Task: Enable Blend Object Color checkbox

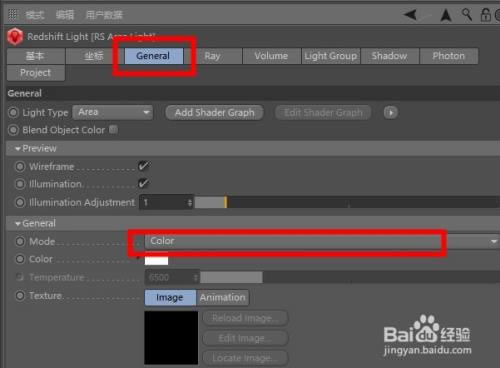Action: (113, 129)
